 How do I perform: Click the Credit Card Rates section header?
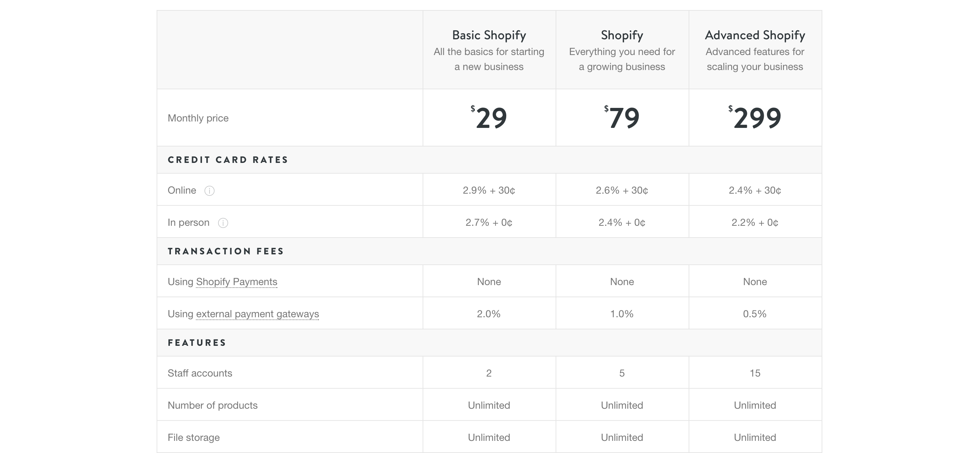click(x=228, y=160)
